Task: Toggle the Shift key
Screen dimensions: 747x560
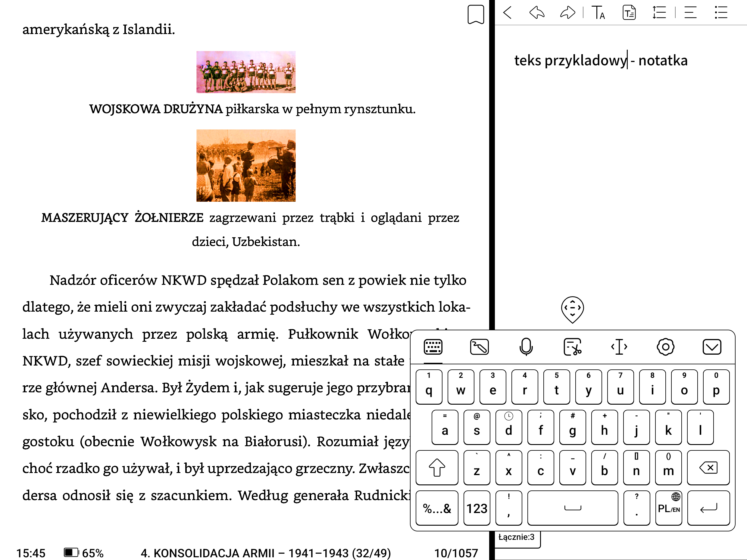Action: pyautogui.click(x=437, y=468)
